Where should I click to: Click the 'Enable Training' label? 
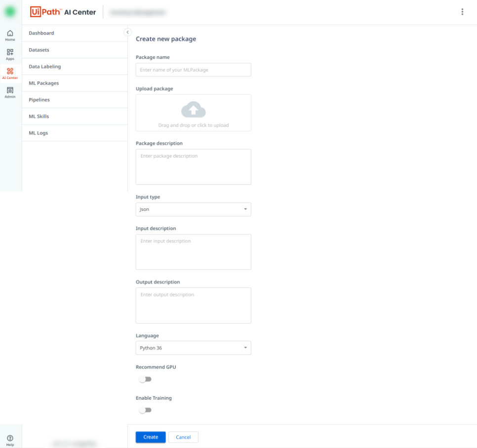click(154, 398)
